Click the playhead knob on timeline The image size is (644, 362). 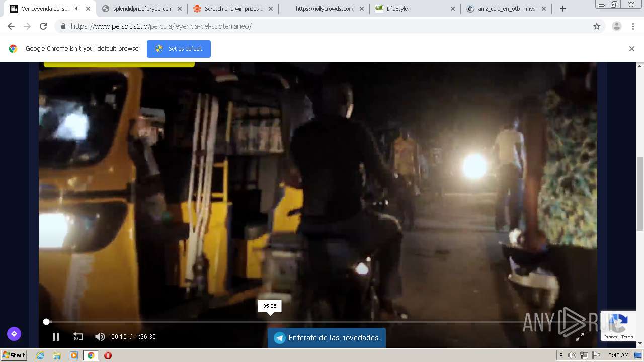tap(46, 322)
